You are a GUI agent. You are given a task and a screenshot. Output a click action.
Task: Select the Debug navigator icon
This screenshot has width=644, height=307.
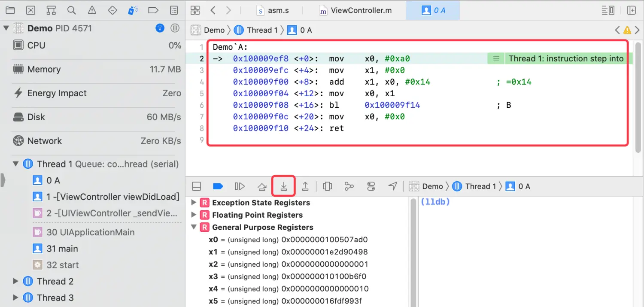point(133,10)
